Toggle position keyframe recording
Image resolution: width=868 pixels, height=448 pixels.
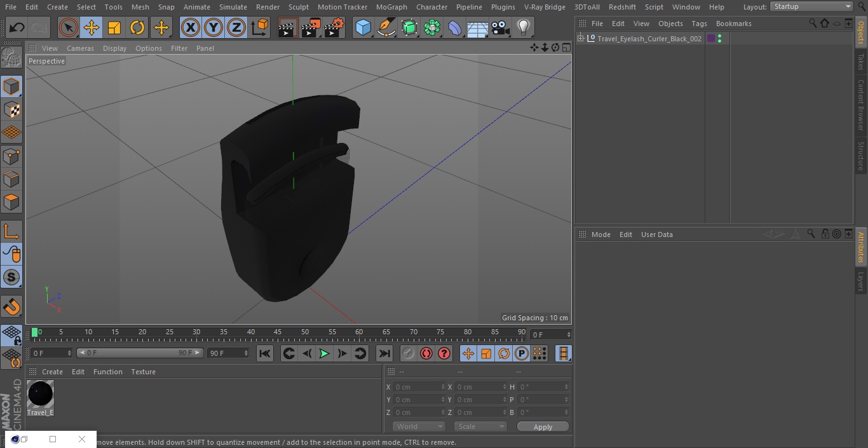tap(468, 353)
